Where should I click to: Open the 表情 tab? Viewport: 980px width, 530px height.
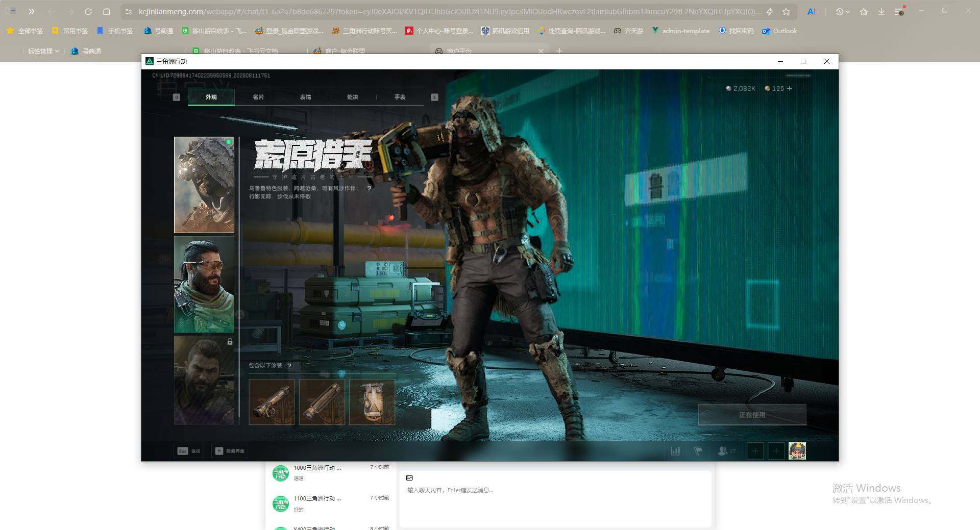coord(305,97)
